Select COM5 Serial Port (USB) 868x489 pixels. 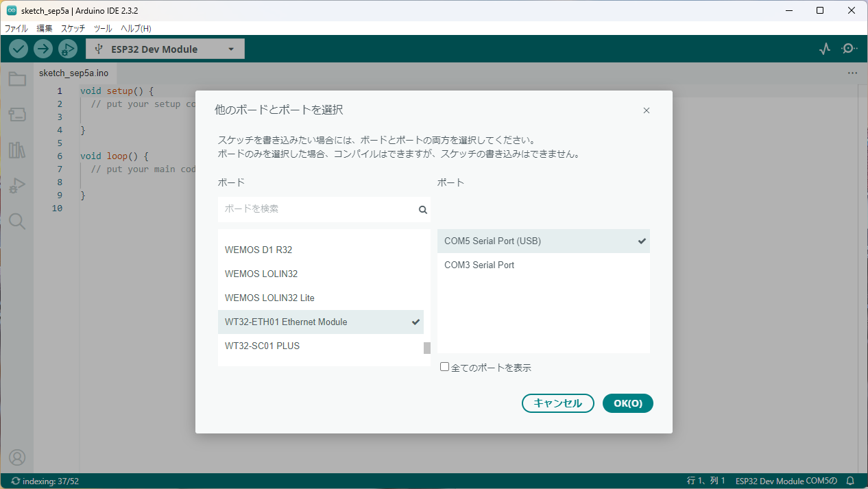pos(544,241)
